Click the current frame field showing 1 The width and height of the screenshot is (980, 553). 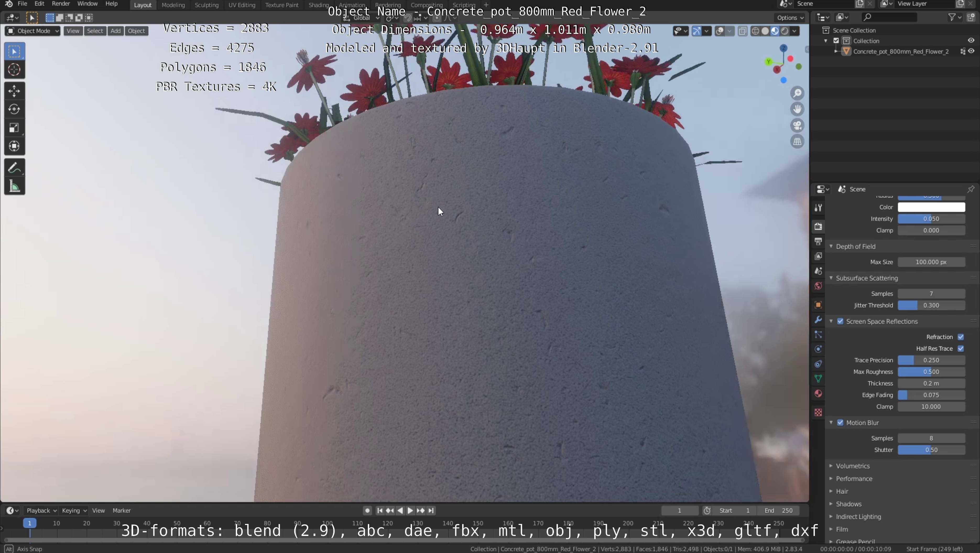coord(679,510)
